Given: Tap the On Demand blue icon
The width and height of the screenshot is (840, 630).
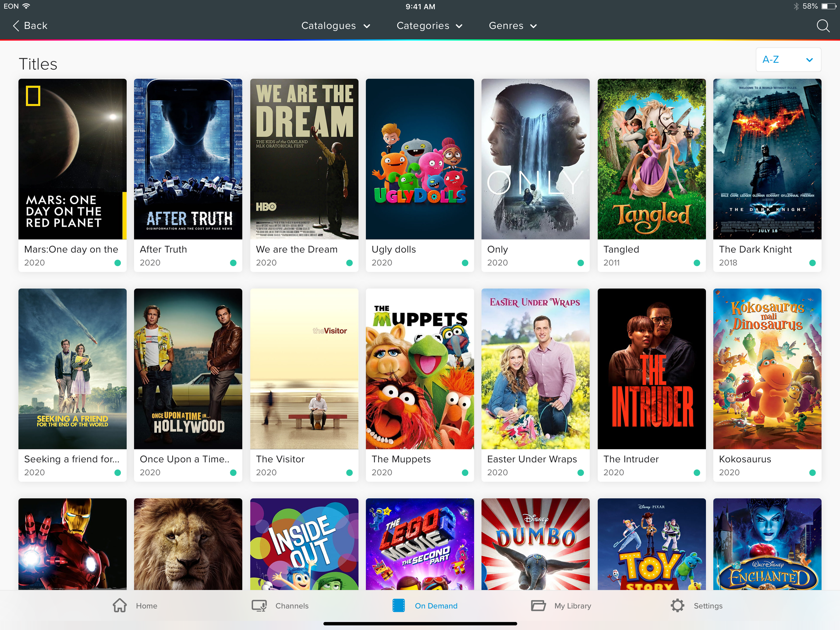Looking at the screenshot, I should [x=398, y=605].
